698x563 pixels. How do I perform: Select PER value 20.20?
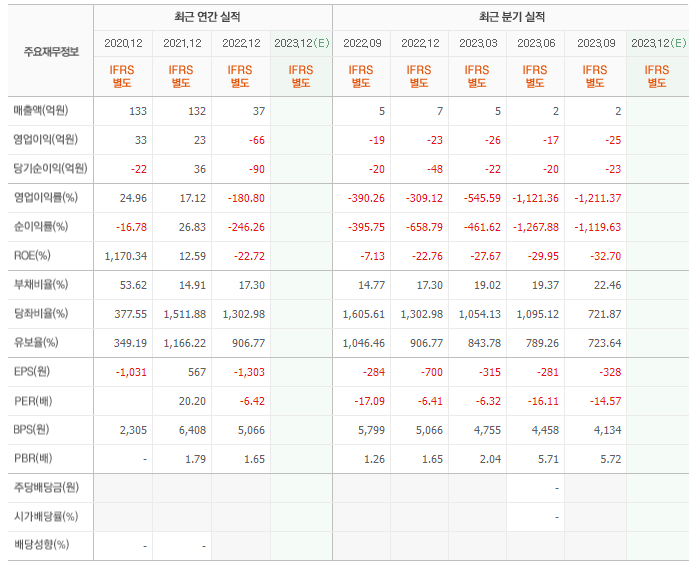pos(192,401)
